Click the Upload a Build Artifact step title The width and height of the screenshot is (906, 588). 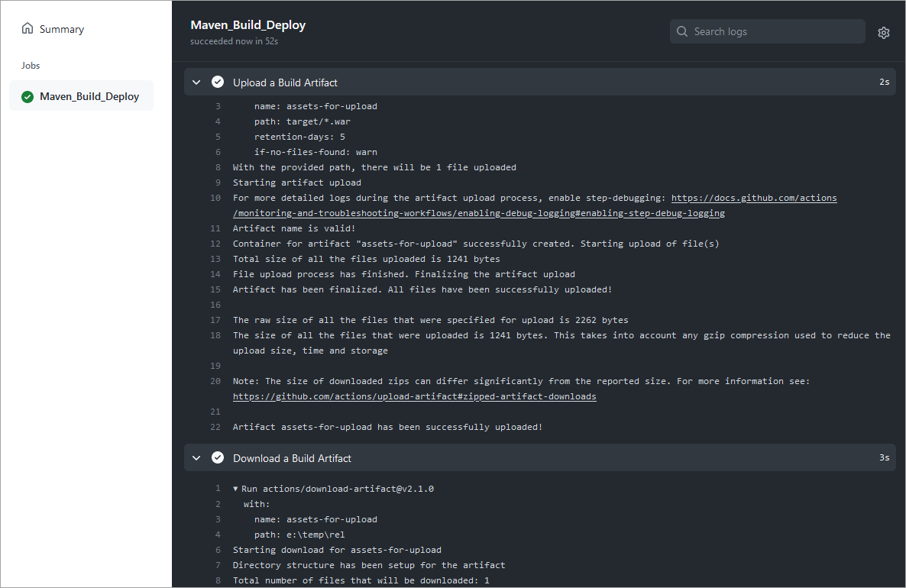pos(285,82)
